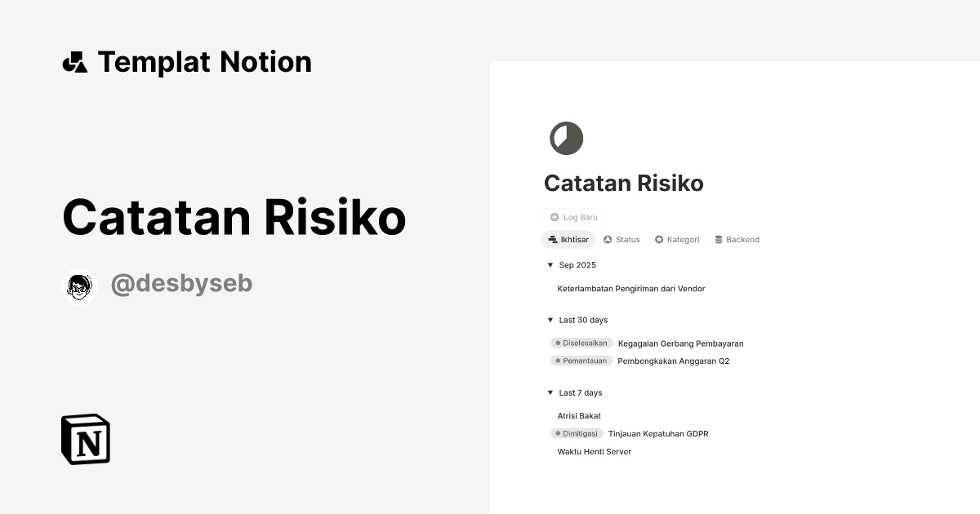Image resolution: width=980 pixels, height=514 pixels.
Task: Open the @desbyseb profile link
Action: 181,283
